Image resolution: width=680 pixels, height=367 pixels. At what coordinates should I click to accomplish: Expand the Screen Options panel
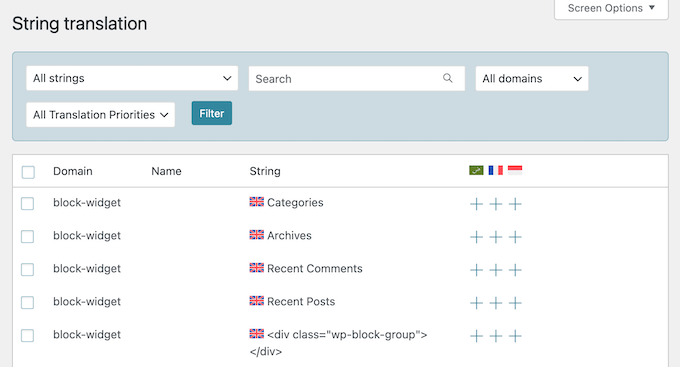tap(611, 8)
